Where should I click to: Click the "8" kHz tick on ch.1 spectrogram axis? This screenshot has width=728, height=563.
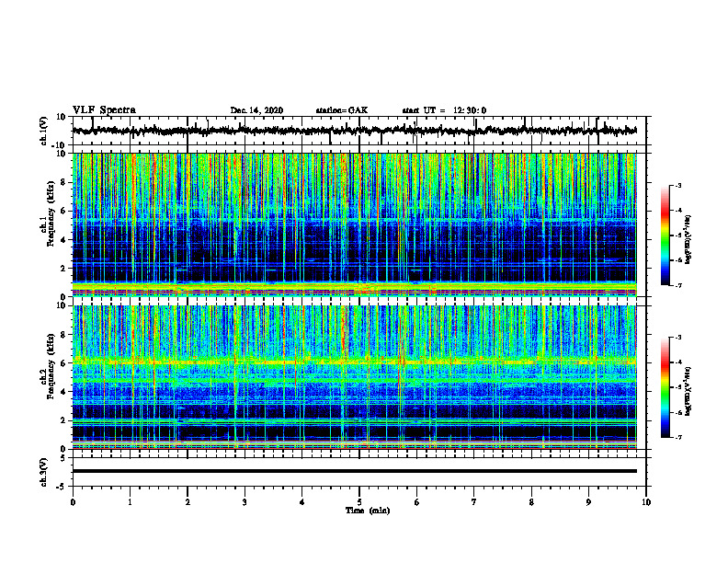[x=64, y=182]
